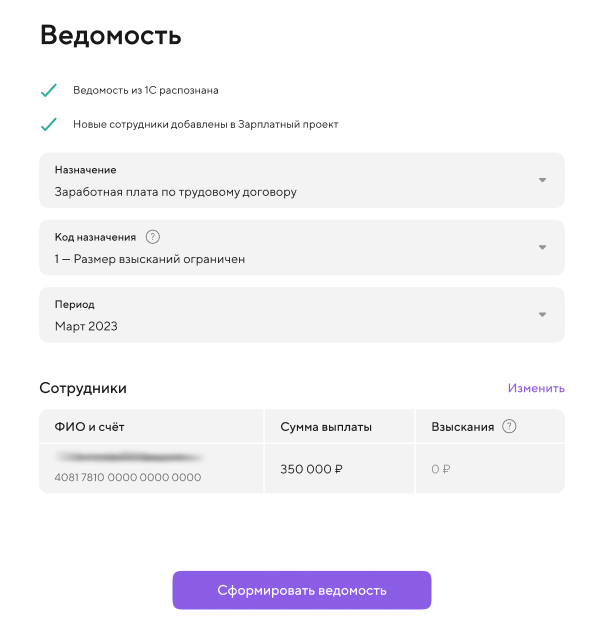Screen dimensions: 606x620
Task: Click the Март 2023 period value
Action: coord(86,326)
